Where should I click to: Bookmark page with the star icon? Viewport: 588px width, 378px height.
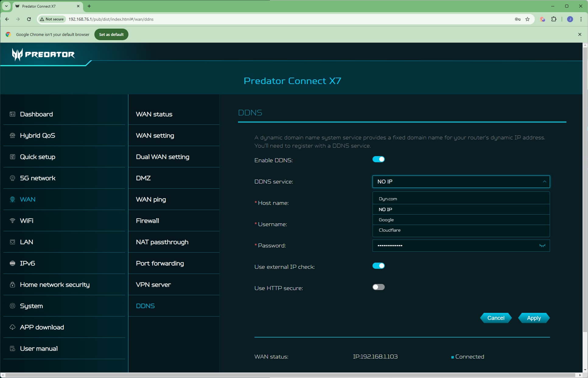coord(527,19)
